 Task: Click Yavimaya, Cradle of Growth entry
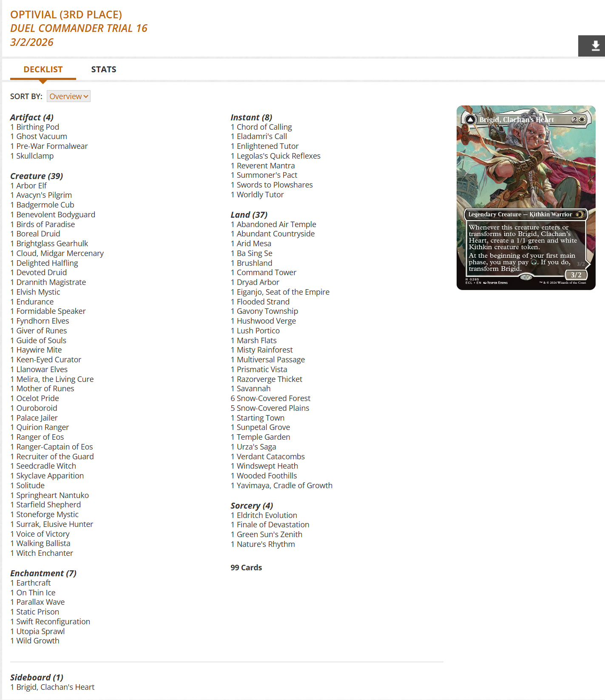284,485
